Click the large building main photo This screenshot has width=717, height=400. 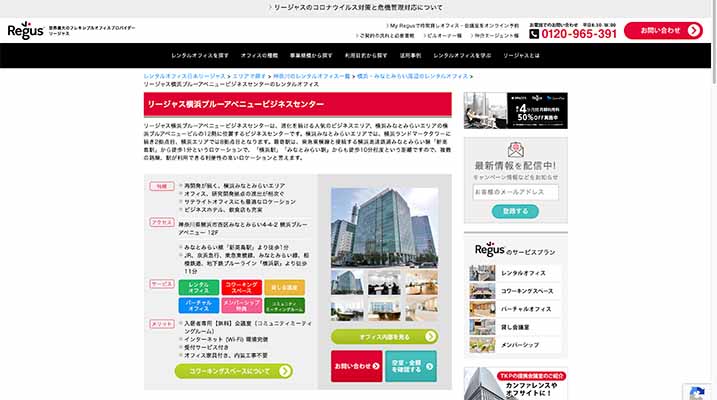coord(384,227)
